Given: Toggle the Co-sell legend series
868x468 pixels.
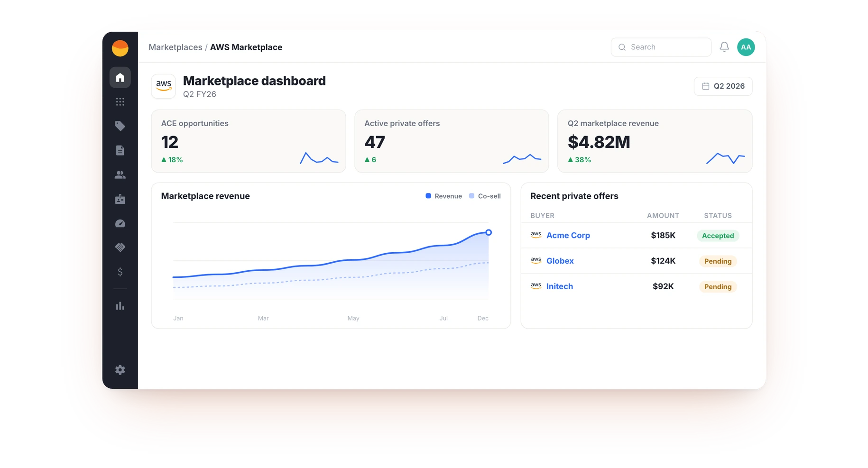Looking at the screenshot, I should 485,196.
